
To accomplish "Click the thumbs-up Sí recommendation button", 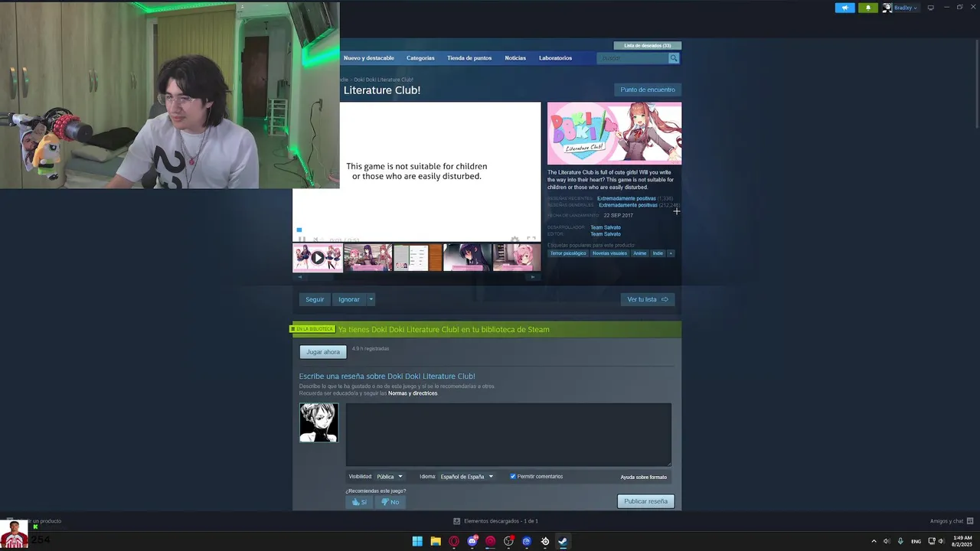I will pos(359,502).
